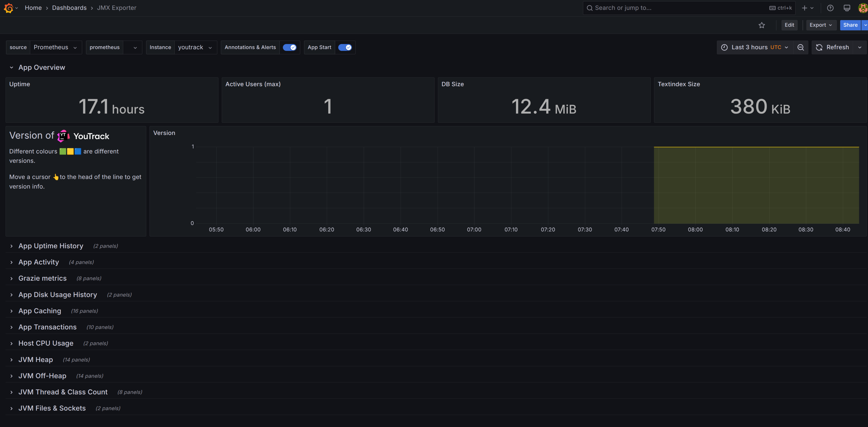Open the Export dropdown
868x427 pixels.
coord(821,25)
